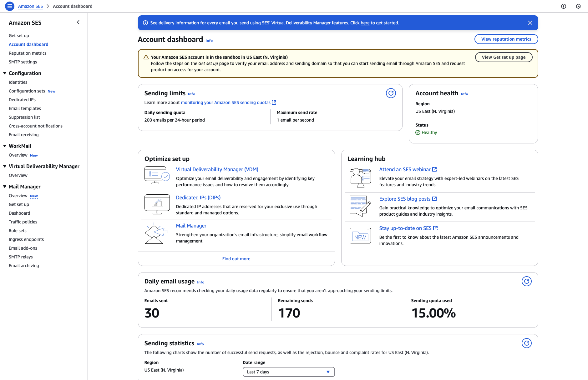The width and height of the screenshot is (588, 380).
Task: Click 'here' link in blue banner
Action: (365, 23)
